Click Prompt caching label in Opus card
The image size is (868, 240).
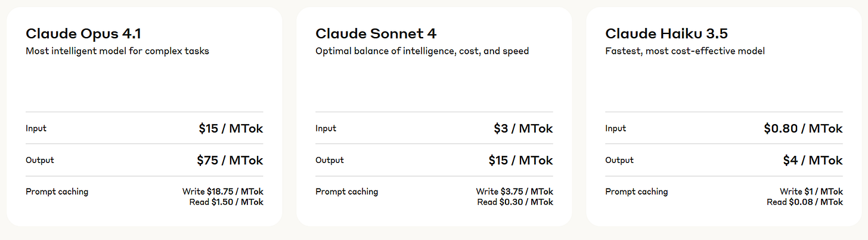click(x=57, y=192)
